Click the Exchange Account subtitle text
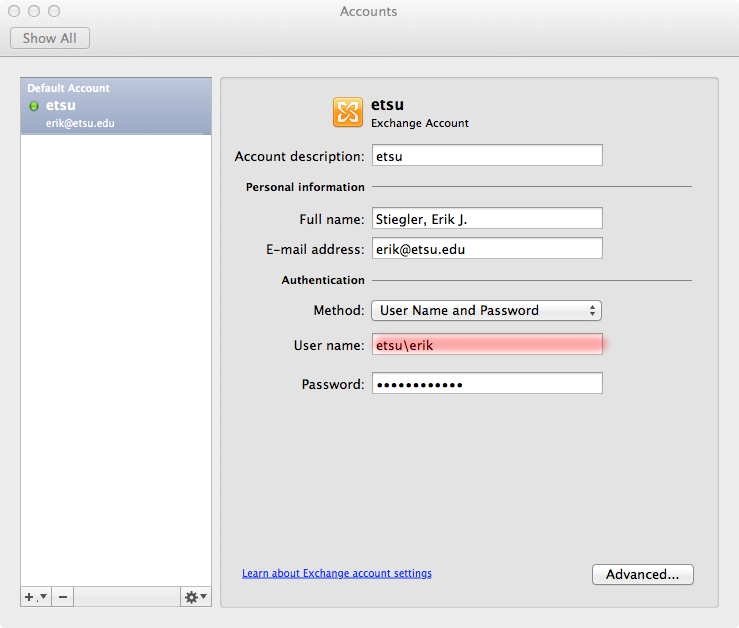This screenshot has width=739, height=628. tap(419, 123)
